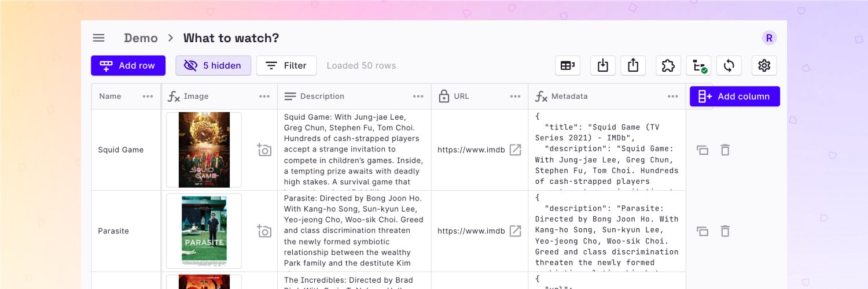Click the Add row button

click(128, 65)
